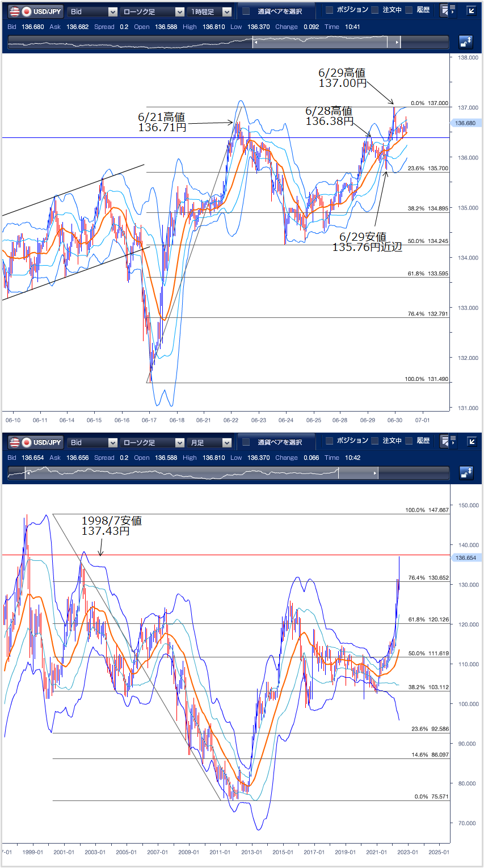The width and height of the screenshot is (484, 868).
Task: Enable the ポジション checkbox on the monthly chart
Action: [329, 441]
